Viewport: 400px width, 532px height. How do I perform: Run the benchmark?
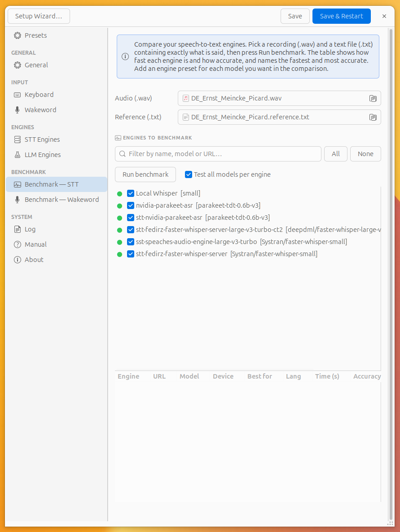[x=145, y=174]
